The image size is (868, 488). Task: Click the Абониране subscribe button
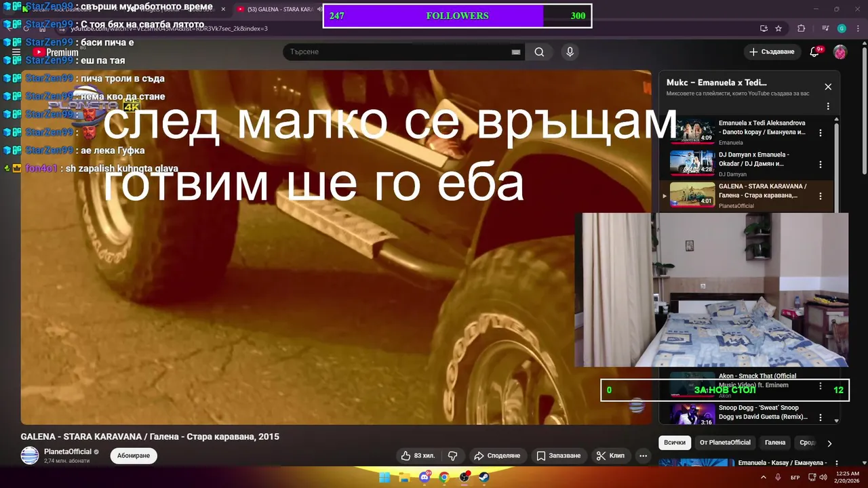(134, 455)
